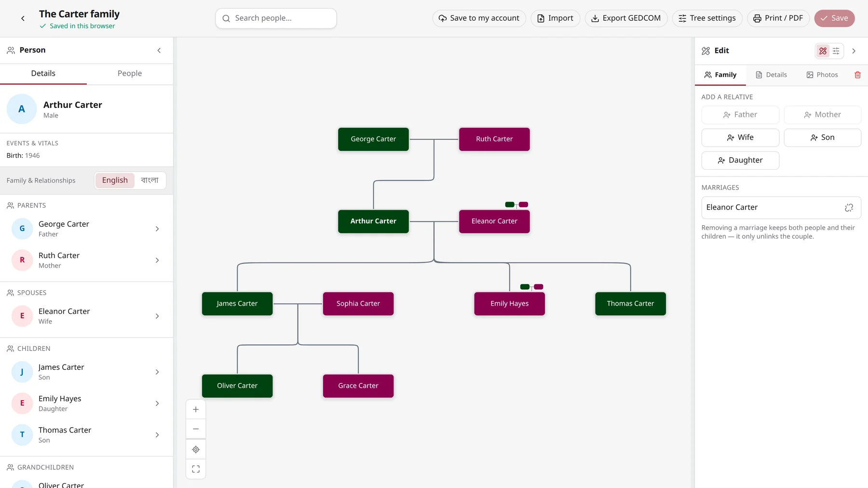
Task: Click Print / PDF button
Action: click(x=778, y=18)
